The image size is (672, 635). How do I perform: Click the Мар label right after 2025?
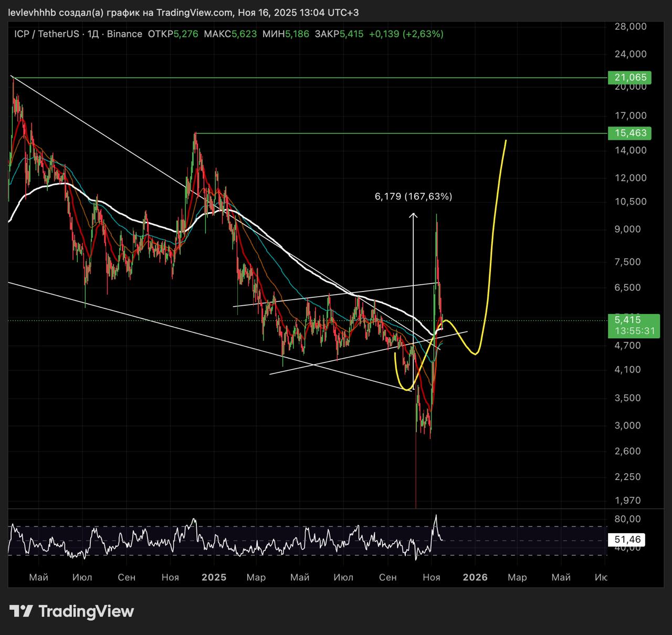tap(256, 577)
